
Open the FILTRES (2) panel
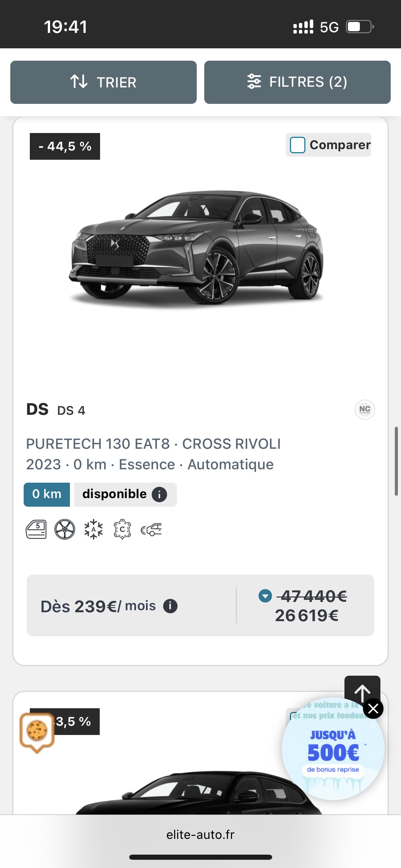coord(297,82)
